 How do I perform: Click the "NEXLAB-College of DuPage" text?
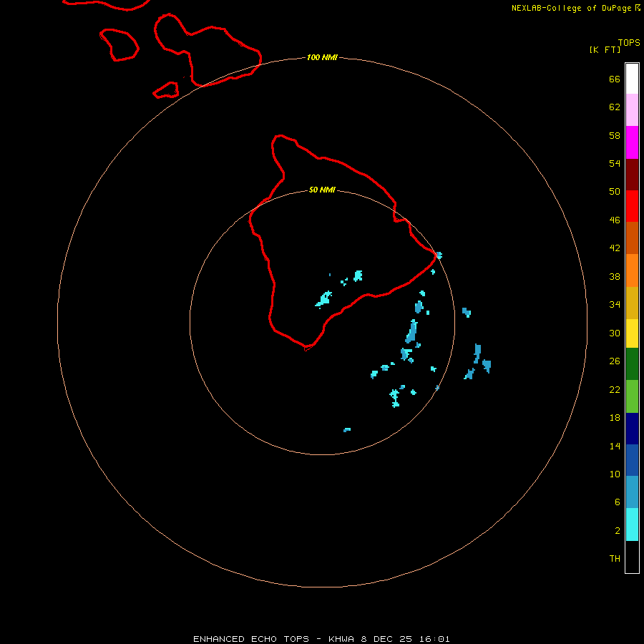point(573,8)
